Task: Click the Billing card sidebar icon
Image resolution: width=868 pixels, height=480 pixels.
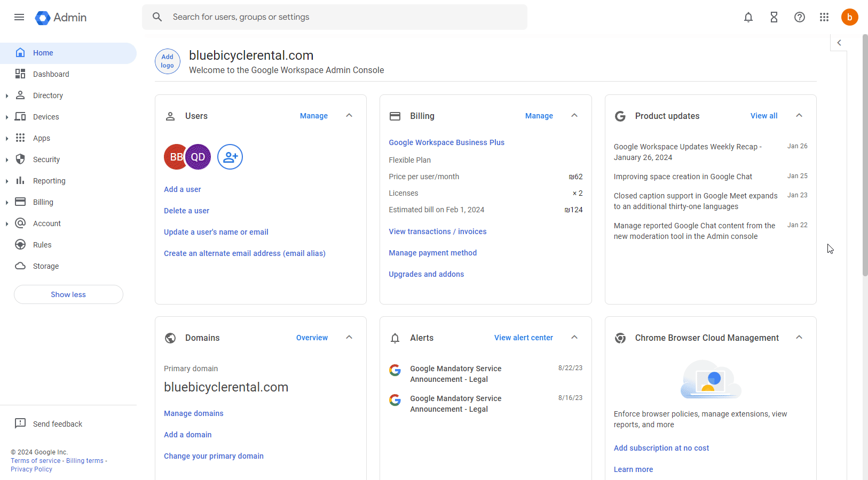Action: [x=20, y=202]
